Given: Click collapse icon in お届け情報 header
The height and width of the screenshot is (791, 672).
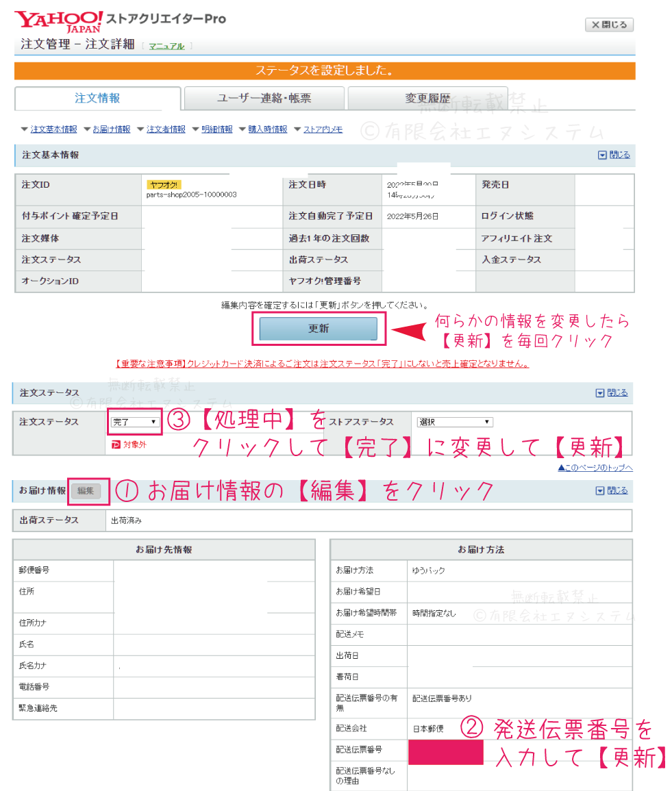Looking at the screenshot, I should pyautogui.click(x=600, y=491).
